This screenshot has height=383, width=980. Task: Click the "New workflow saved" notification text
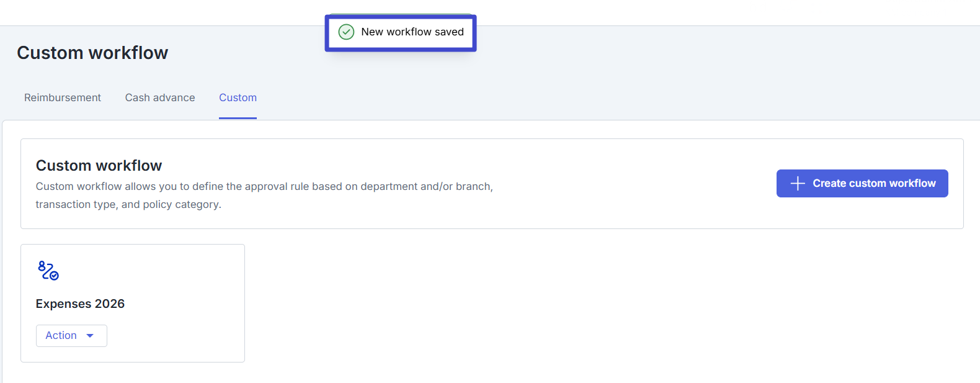coord(412,32)
